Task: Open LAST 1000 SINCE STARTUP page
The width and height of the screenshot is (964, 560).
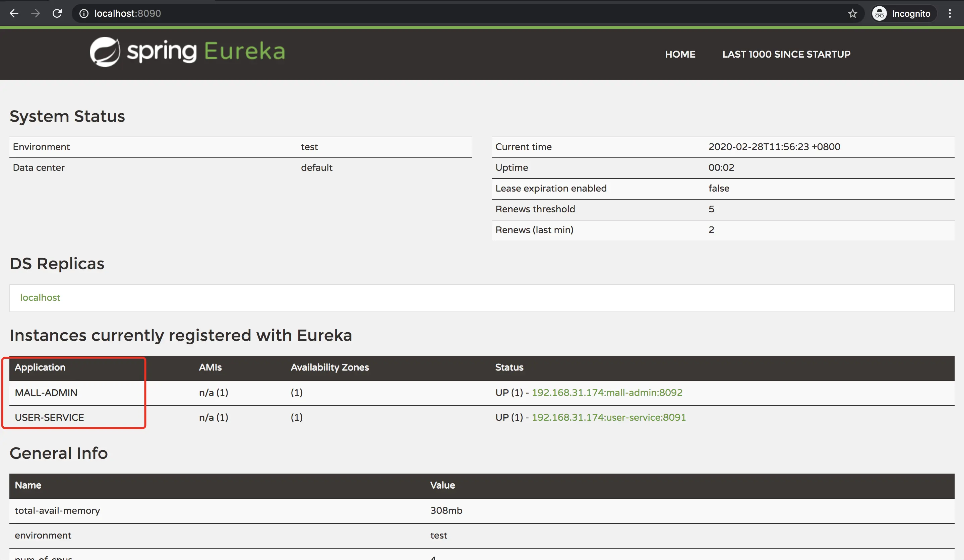Action: tap(786, 54)
